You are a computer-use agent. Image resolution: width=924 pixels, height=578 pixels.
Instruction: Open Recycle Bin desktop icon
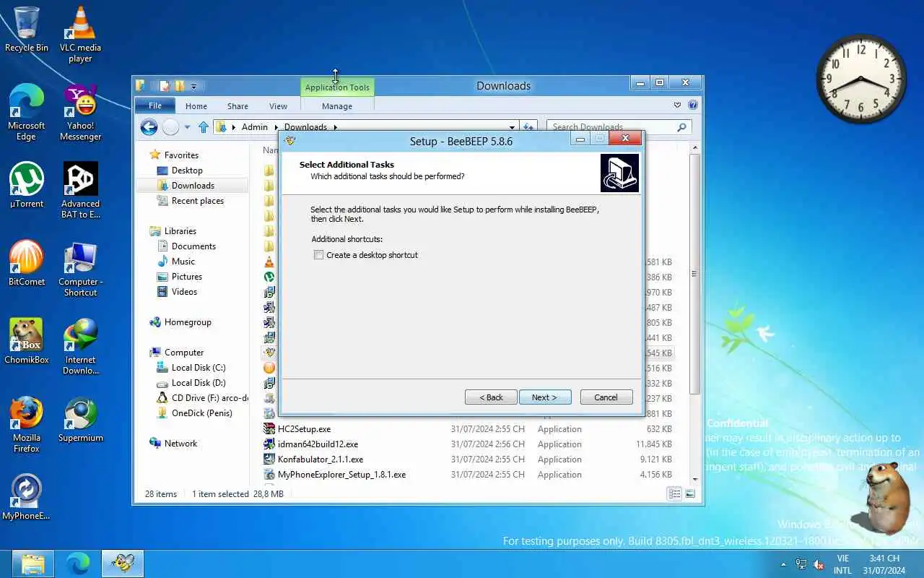pos(27,30)
